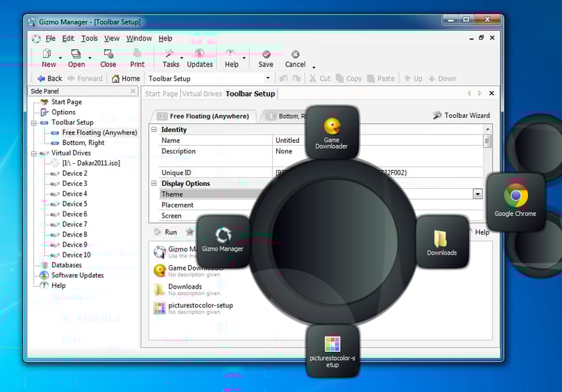Screen dimensions: 562x392
Task: Click the Paste toolbar button
Action: point(381,78)
